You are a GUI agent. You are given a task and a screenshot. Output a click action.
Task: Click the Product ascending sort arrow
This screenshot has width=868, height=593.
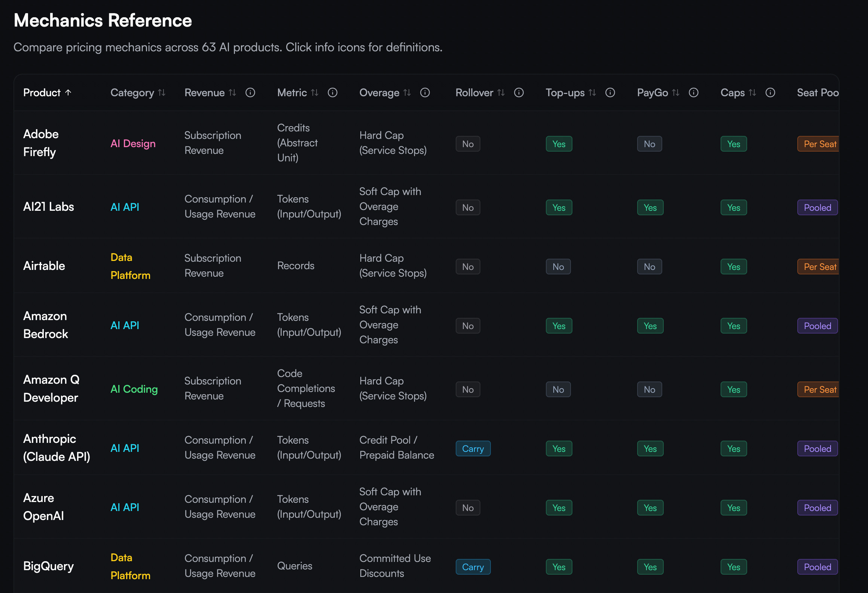pos(68,92)
